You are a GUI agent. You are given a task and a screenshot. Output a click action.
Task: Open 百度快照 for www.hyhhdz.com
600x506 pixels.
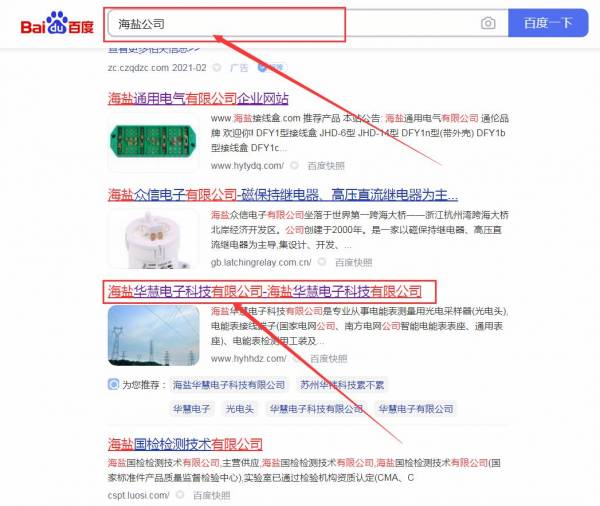(x=328, y=359)
